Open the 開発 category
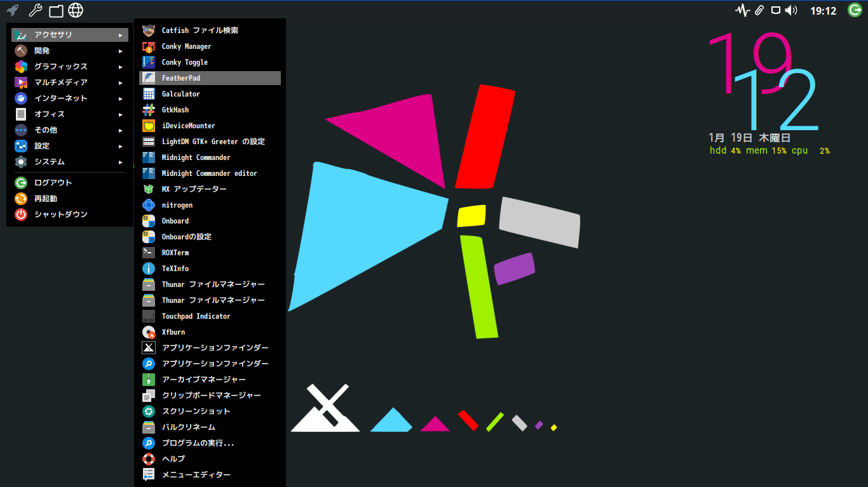 pos(70,51)
